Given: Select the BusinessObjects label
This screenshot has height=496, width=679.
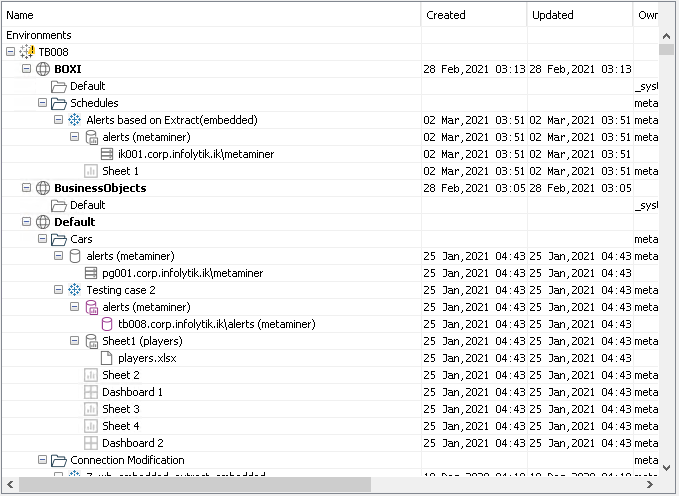Looking at the screenshot, I should pos(100,188).
